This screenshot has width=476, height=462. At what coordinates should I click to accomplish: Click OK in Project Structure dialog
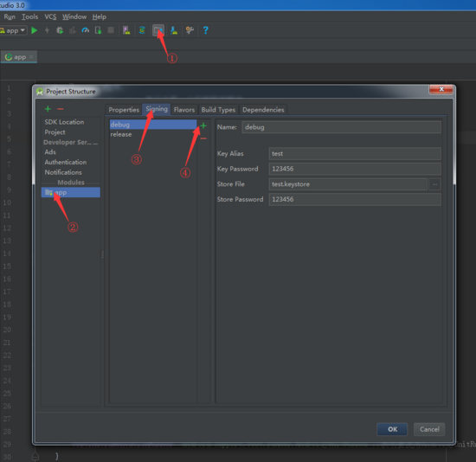tap(392, 429)
